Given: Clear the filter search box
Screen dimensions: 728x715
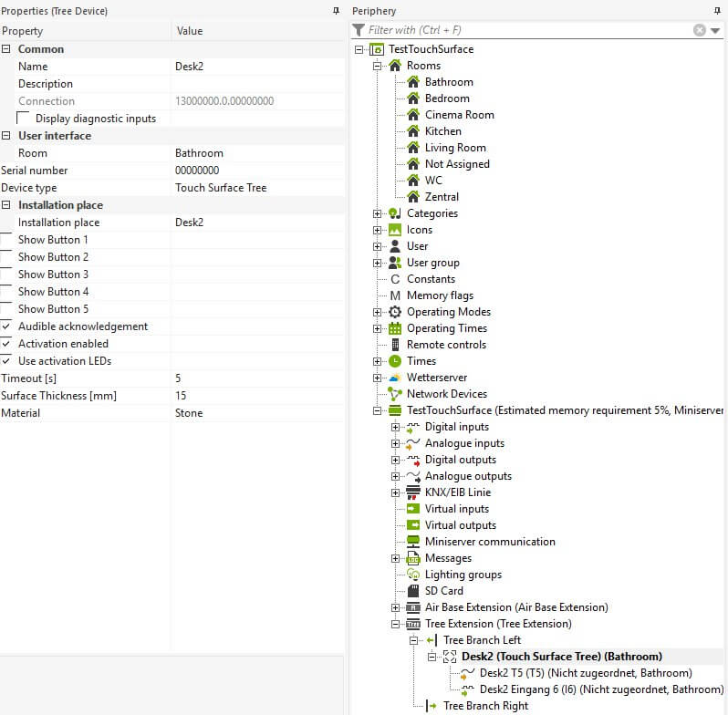Looking at the screenshot, I should (700, 30).
